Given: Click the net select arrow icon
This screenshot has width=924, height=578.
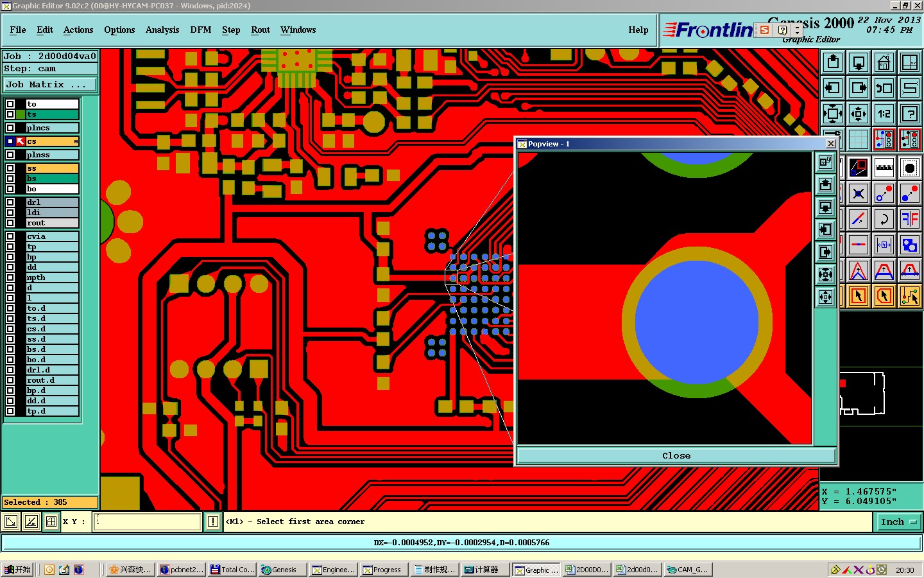Looking at the screenshot, I should click(910, 296).
